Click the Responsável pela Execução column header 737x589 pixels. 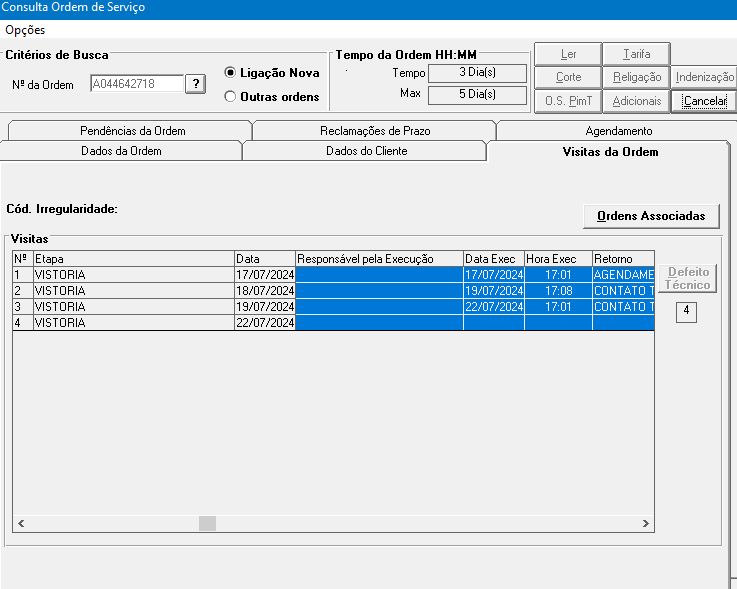[x=379, y=259]
